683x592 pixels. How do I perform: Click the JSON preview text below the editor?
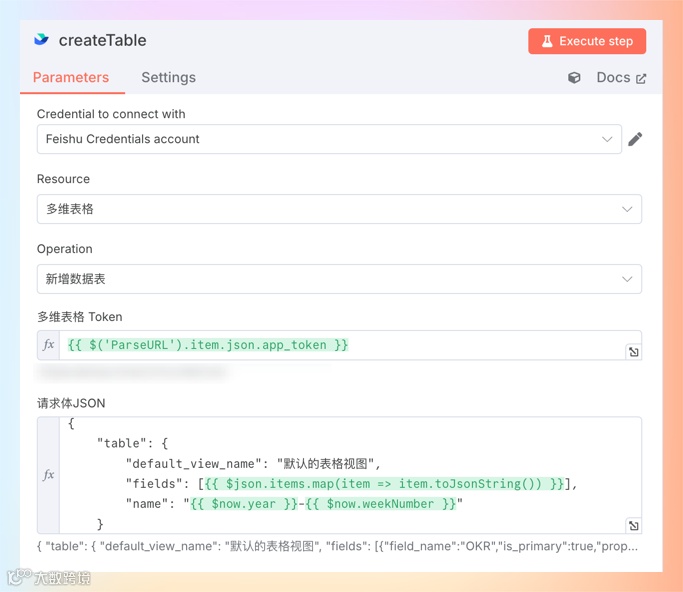point(338,546)
